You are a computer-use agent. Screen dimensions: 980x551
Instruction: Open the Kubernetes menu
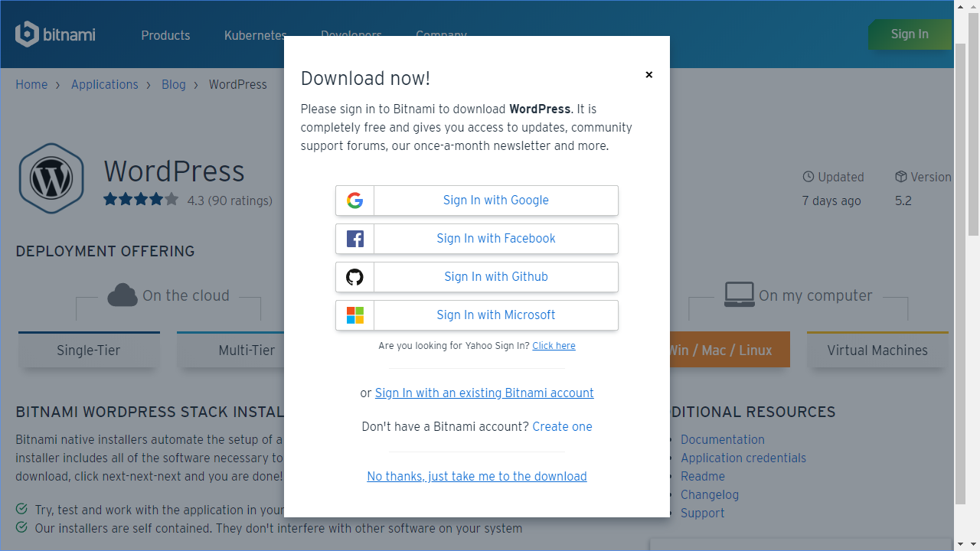click(254, 35)
